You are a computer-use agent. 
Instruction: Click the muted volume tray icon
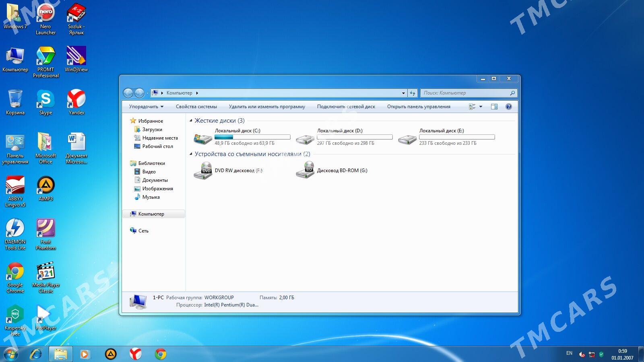pos(582,354)
